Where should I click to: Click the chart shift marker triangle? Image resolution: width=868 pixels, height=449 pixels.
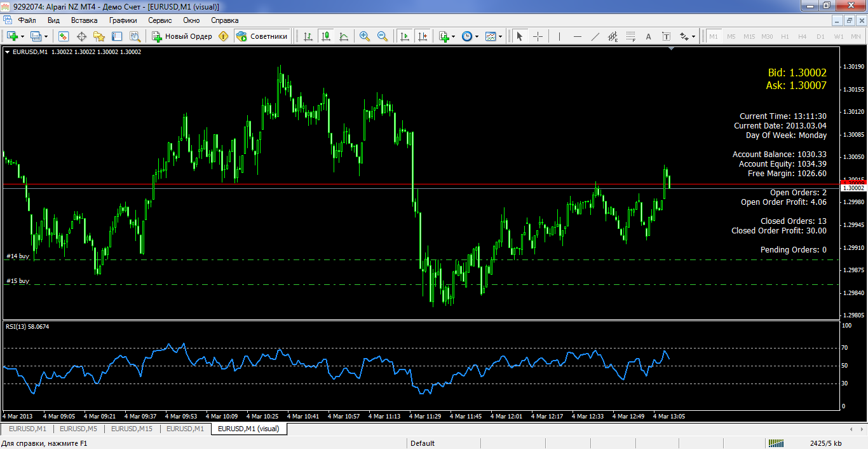(672, 48)
